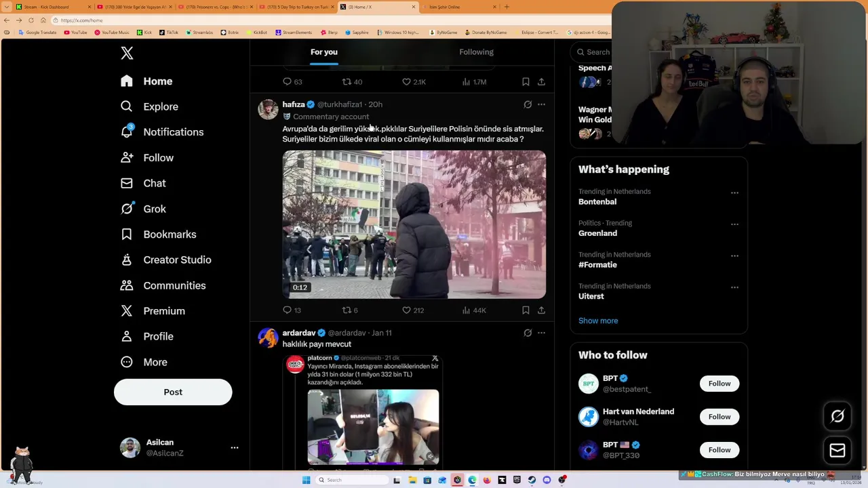
Task: Reload the page in browser
Action: [31, 20]
